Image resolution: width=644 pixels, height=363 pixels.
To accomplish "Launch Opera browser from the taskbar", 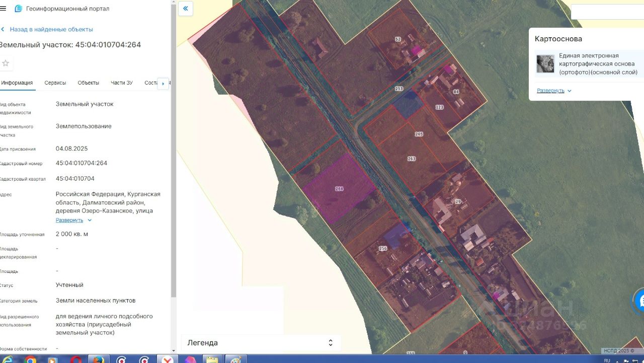I will tap(76, 359).
